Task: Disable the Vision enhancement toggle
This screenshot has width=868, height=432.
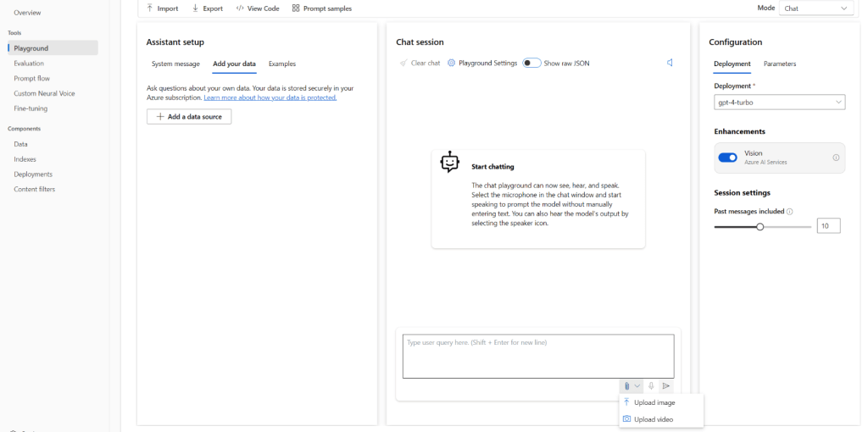Action: [727, 158]
